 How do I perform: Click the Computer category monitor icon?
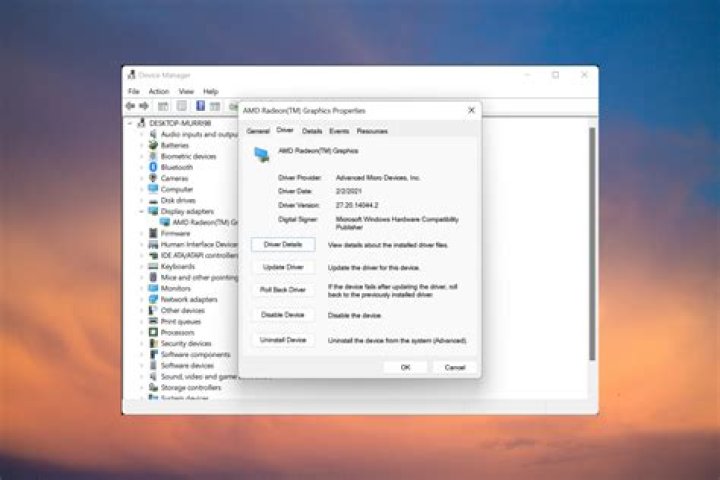(153, 189)
